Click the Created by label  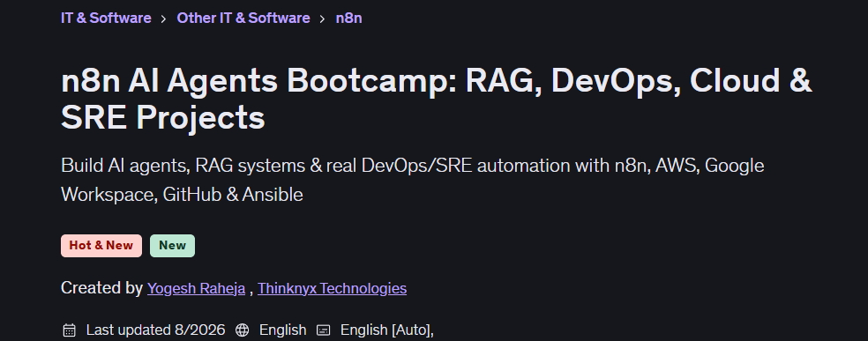pyautogui.click(x=101, y=288)
